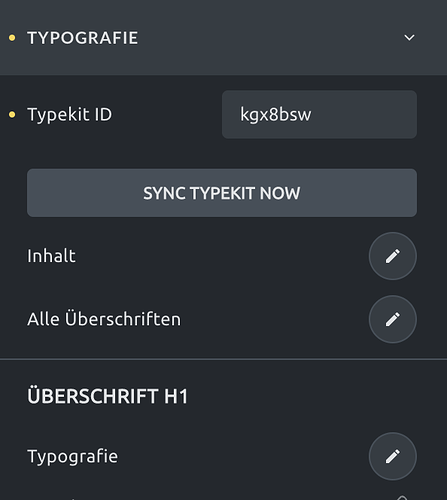Click the divider above ÜBERSCHRIFT H1
The width and height of the screenshot is (447, 500).
(223, 359)
